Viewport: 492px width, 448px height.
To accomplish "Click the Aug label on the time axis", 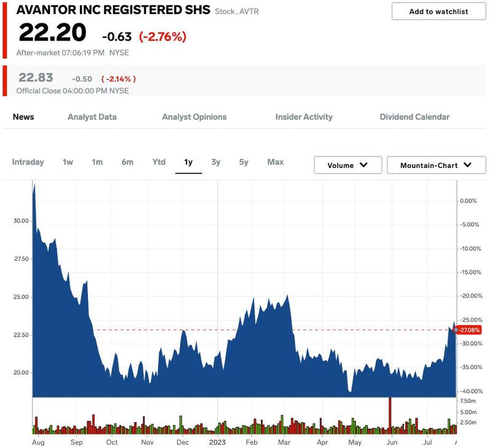I will click(x=38, y=442).
